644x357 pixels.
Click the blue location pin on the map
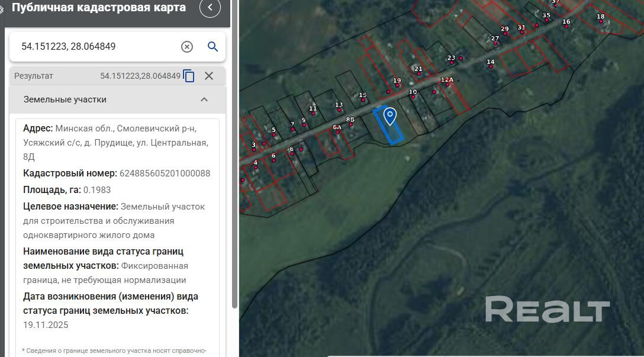point(389,115)
